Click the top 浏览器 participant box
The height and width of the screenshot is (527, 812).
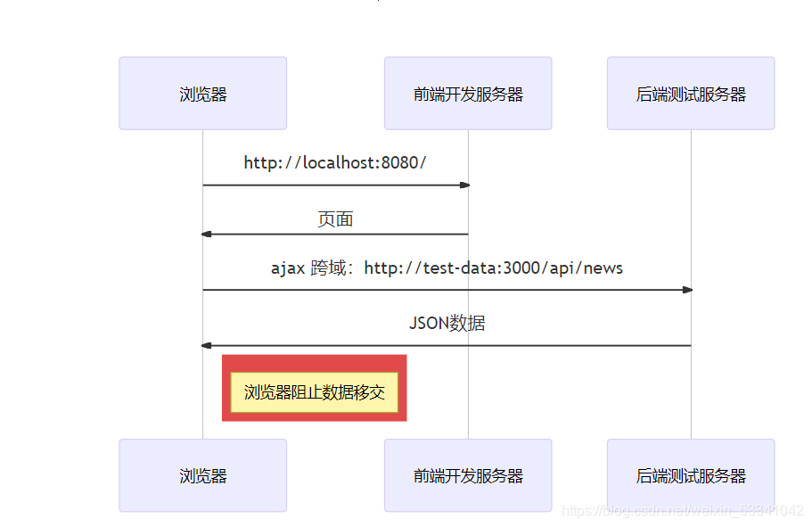[202, 94]
